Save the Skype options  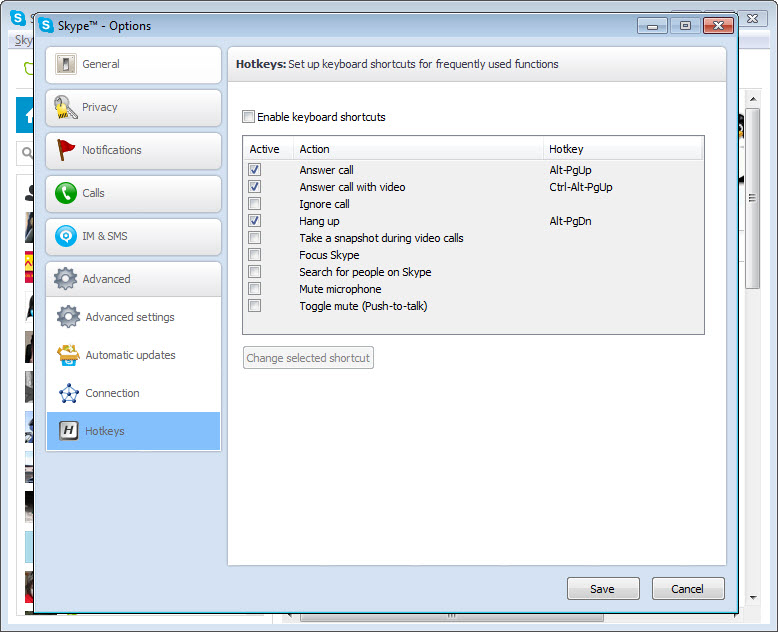(x=603, y=589)
